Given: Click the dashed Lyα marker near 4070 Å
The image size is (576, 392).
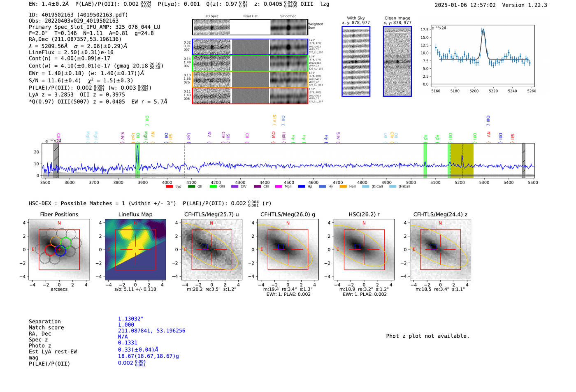Looking at the screenshot, I should tap(185, 160).
